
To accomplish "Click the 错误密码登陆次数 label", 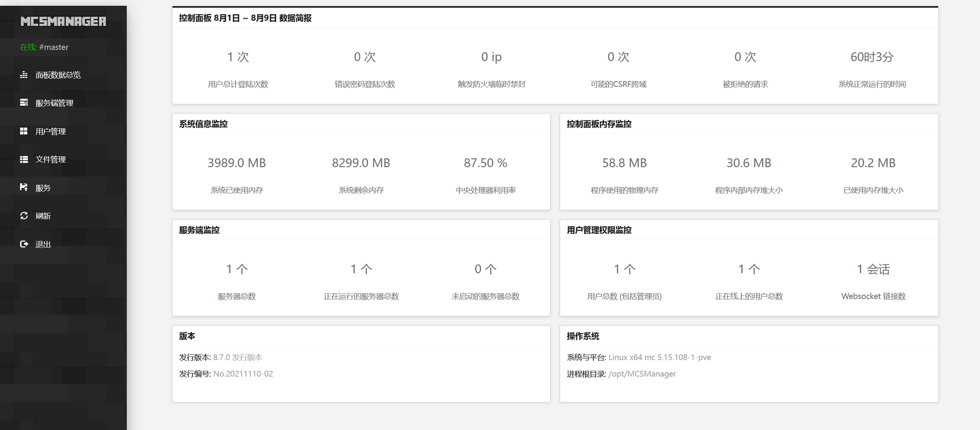I will click(x=365, y=84).
